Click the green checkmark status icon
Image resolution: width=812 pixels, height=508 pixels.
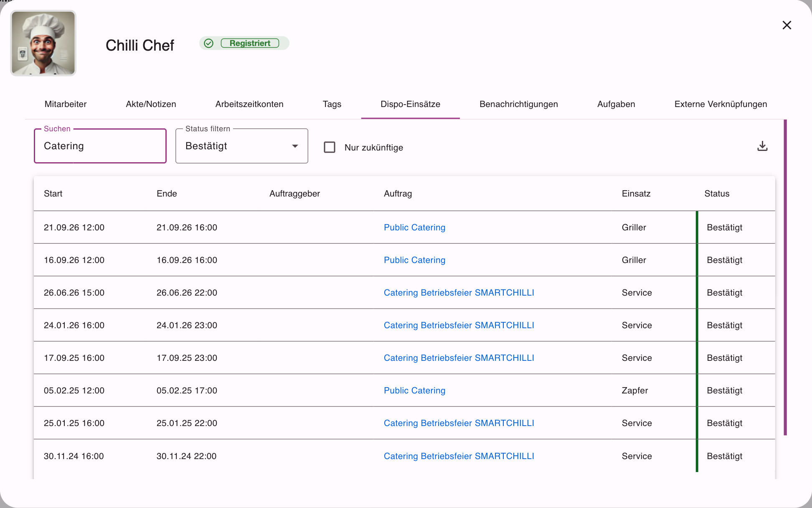coord(209,43)
